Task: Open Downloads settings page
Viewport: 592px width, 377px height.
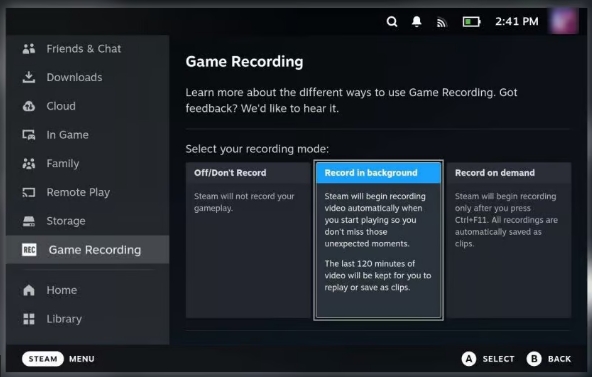Action: click(x=88, y=77)
